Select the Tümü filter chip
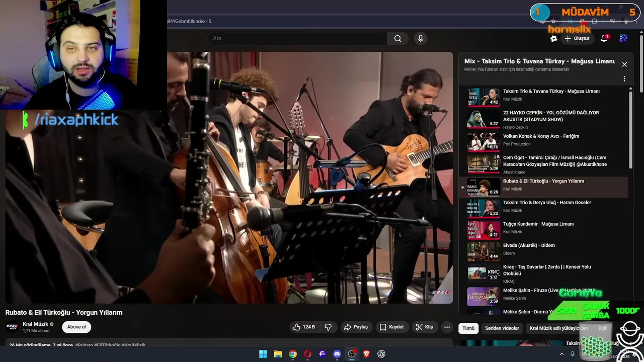The height and width of the screenshot is (362, 644). (468, 328)
